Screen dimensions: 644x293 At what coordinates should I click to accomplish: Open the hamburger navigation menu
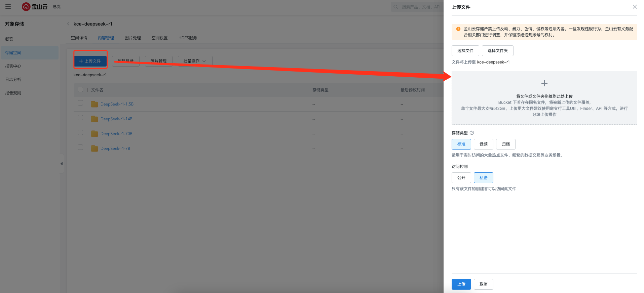click(x=8, y=7)
